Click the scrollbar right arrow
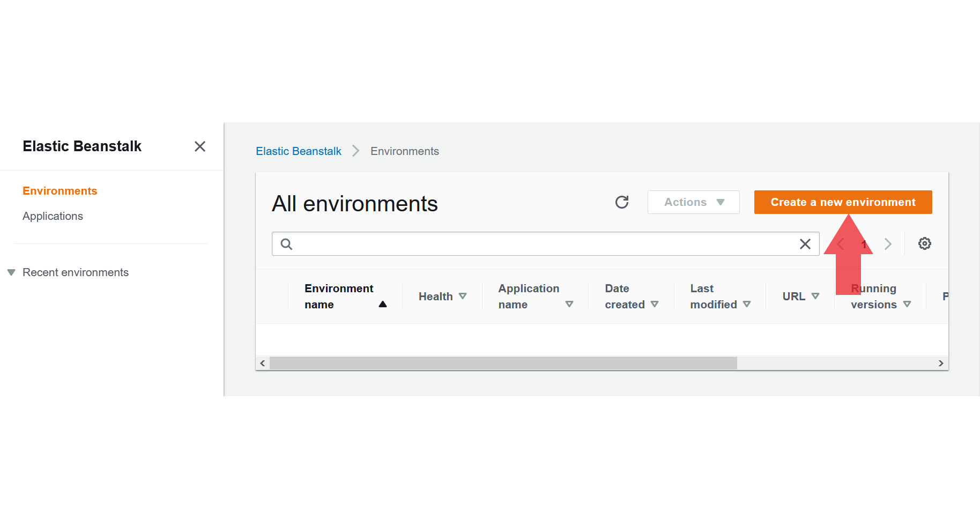 (x=941, y=363)
